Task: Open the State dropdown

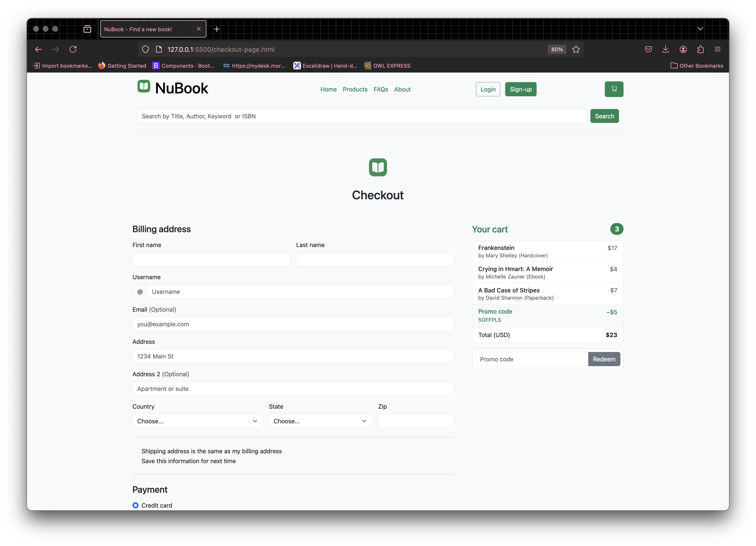Action: pyautogui.click(x=320, y=421)
